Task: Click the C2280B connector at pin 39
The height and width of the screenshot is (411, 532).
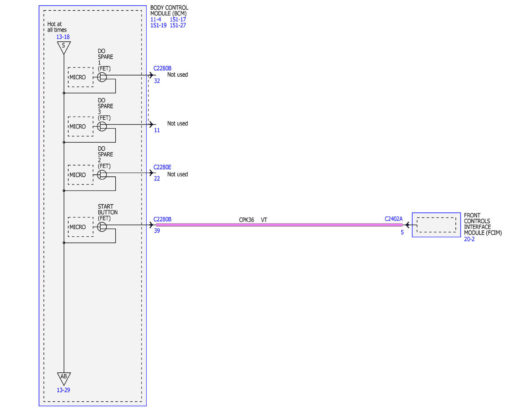Action: point(162,219)
